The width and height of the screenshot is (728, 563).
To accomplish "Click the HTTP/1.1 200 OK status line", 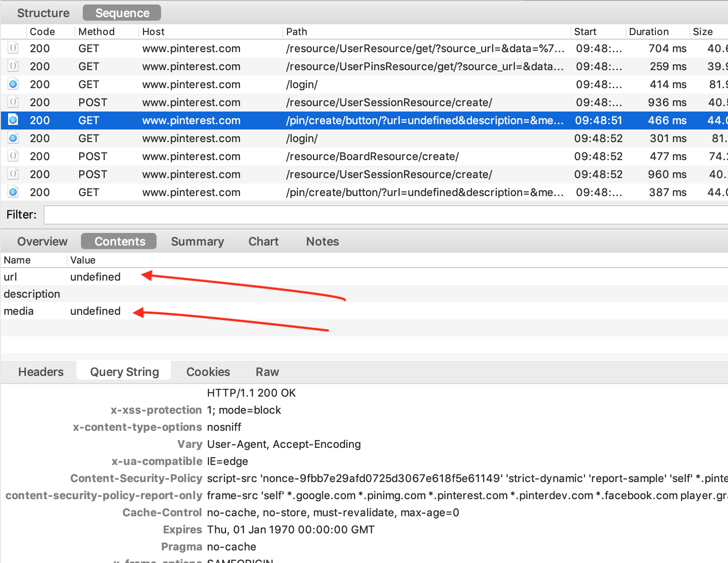I will pos(251,393).
